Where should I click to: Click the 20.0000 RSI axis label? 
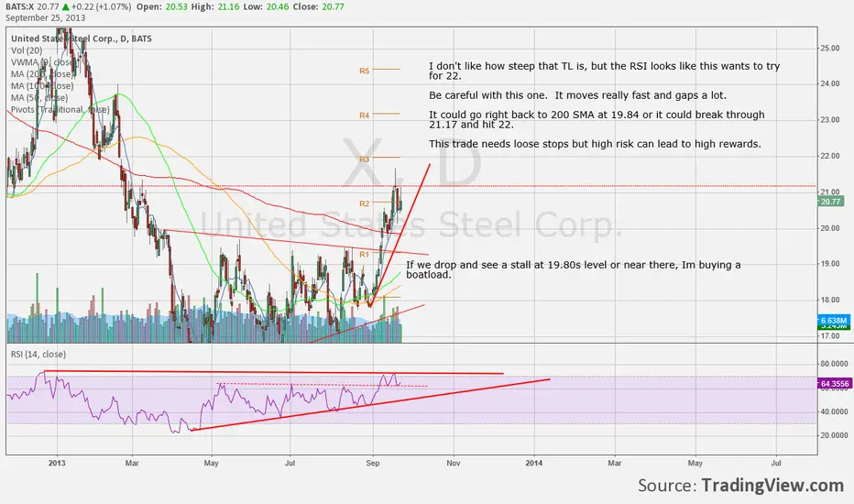[x=834, y=435]
